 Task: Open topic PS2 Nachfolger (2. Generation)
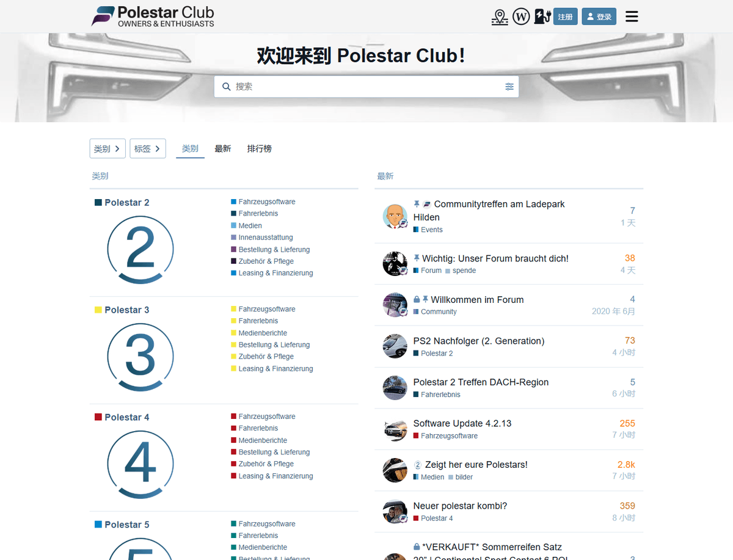[479, 341]
